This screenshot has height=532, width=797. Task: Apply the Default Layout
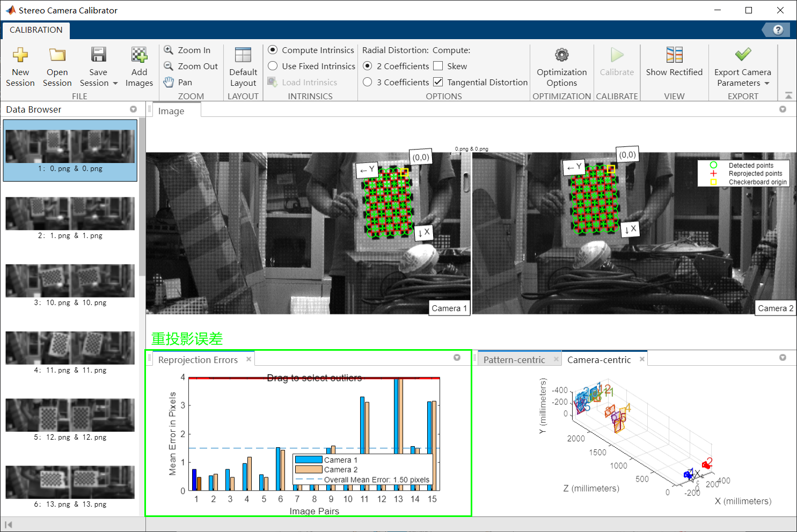pyautogui.click(x=243, y=67)
